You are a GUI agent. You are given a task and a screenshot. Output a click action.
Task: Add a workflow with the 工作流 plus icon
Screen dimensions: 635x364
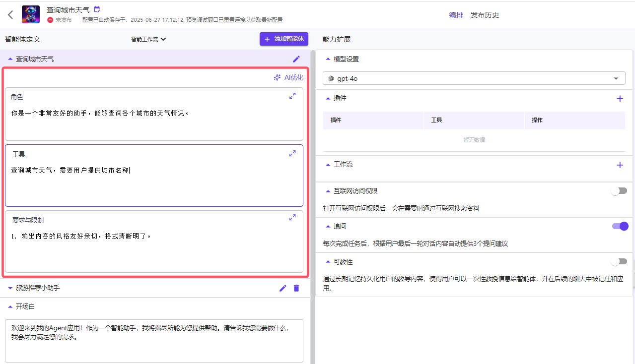coord(620,165)
